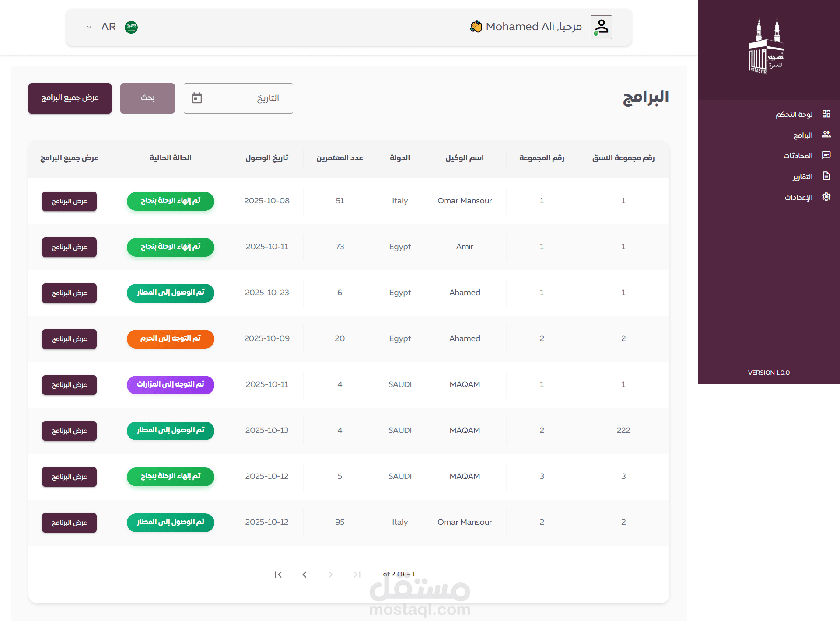Image resolution: width=840 pixels, height=631 pixels.
Task: Go to the previous page chevron
Action: tap(304, 575)
